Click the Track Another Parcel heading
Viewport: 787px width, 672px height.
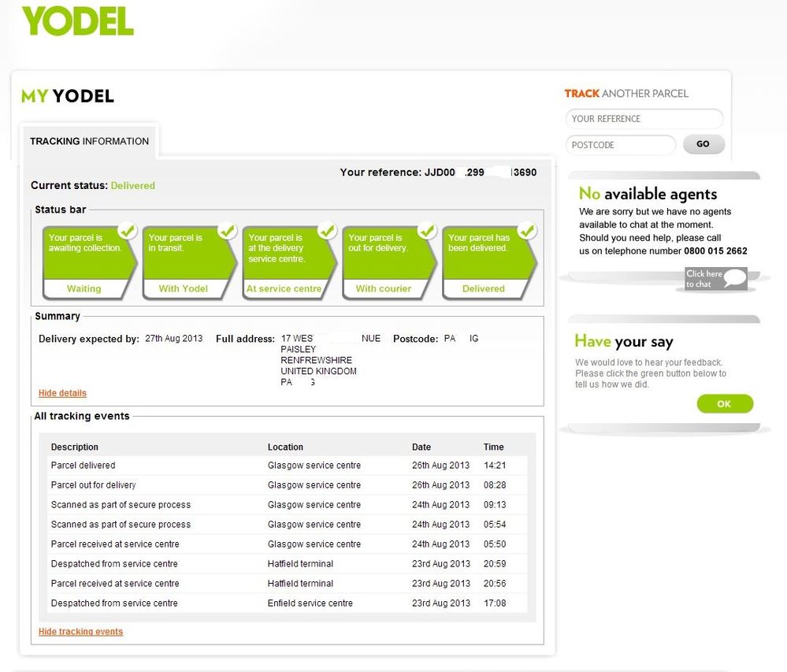click(x=626, y=93)
